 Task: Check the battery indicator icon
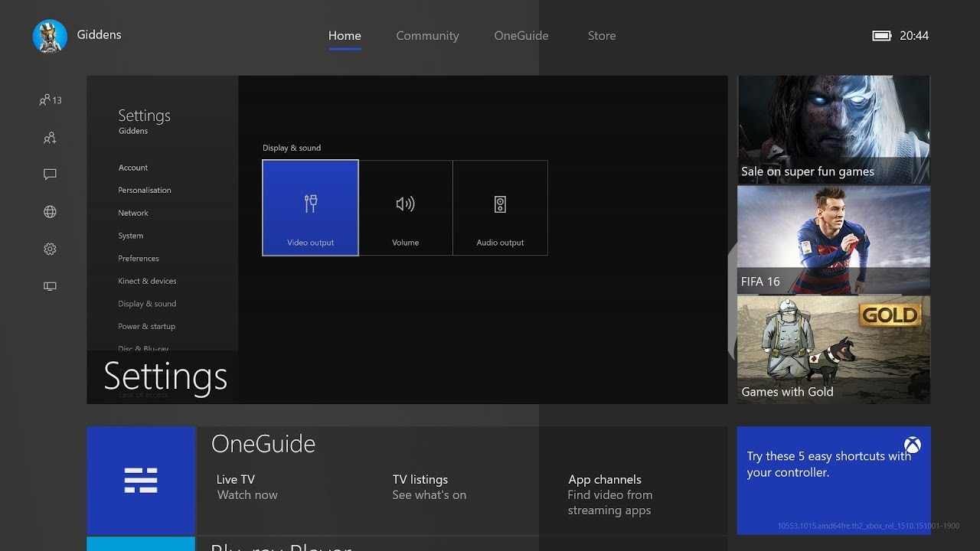[882, 36]
